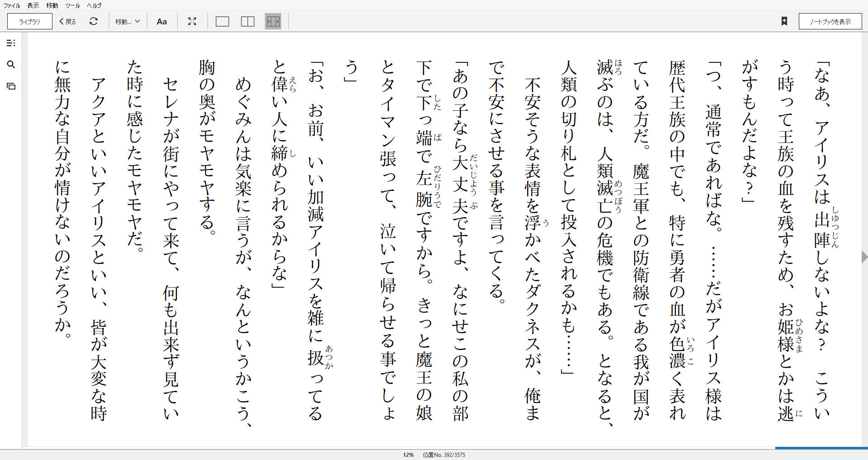Open the ツール menu

(x=72, y=5)
